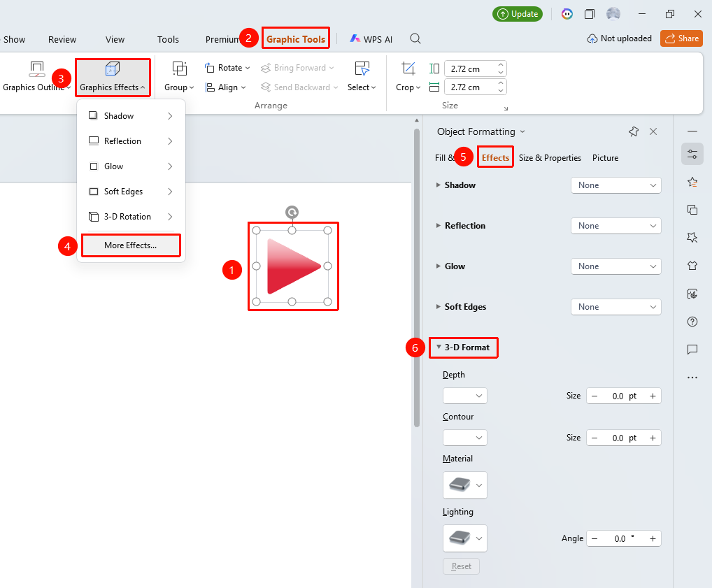Open the Material preset dropdown
This screenshot has width=712, height=588.
(x=465, y=485)
